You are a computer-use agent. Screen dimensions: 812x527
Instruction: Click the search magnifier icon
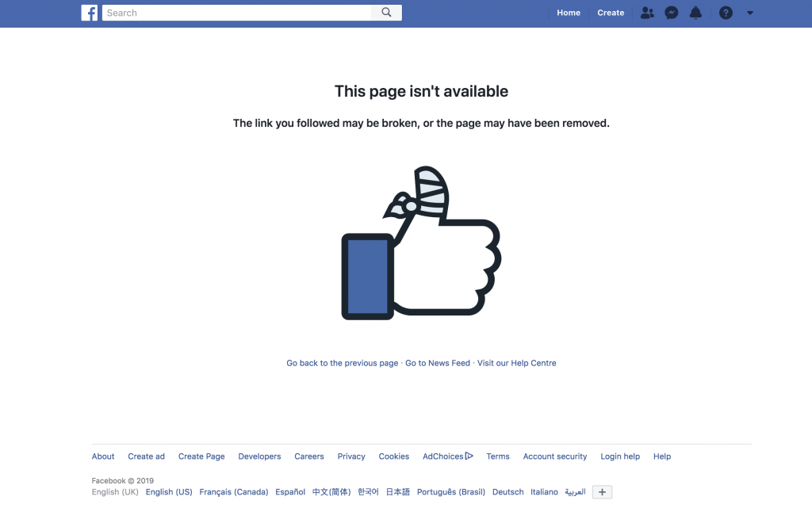pos(386,13)
